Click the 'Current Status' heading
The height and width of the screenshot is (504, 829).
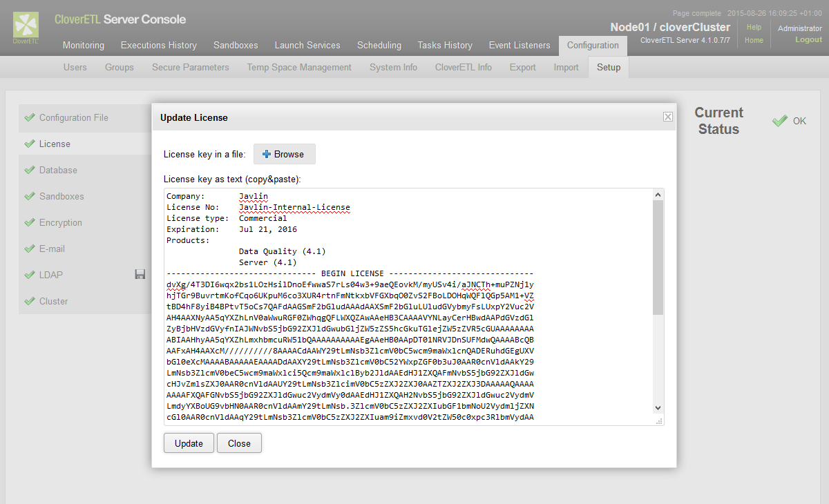(x=718, y=121)
